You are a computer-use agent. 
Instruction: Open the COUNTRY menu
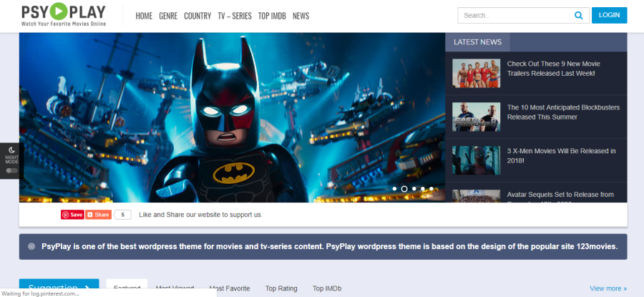(197, 16)
